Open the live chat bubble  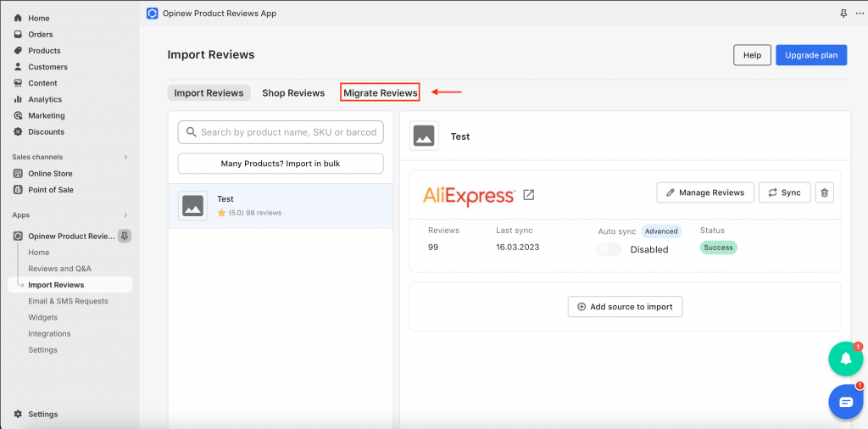(846, 402)
